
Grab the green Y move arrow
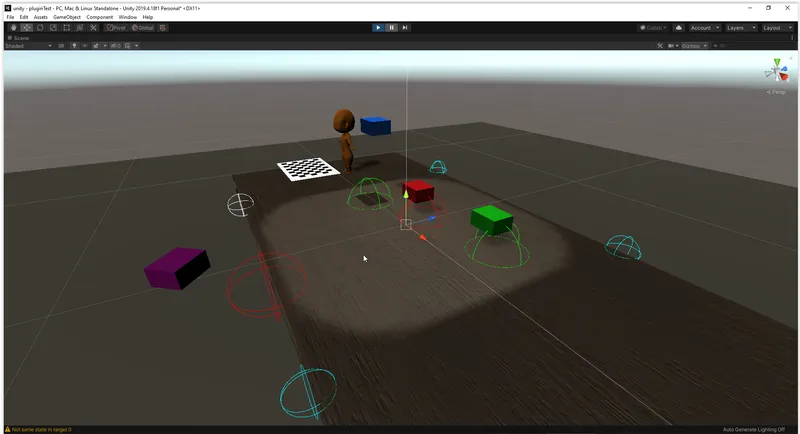point(406,194)
